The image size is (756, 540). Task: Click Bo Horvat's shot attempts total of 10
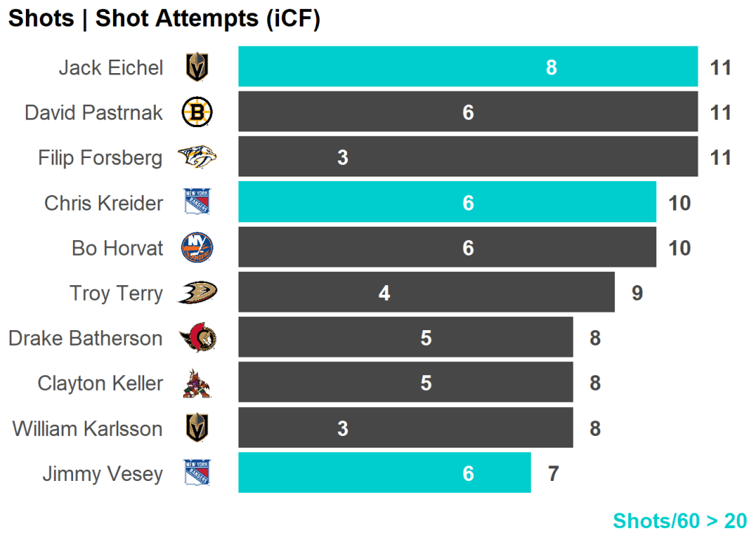679,247
